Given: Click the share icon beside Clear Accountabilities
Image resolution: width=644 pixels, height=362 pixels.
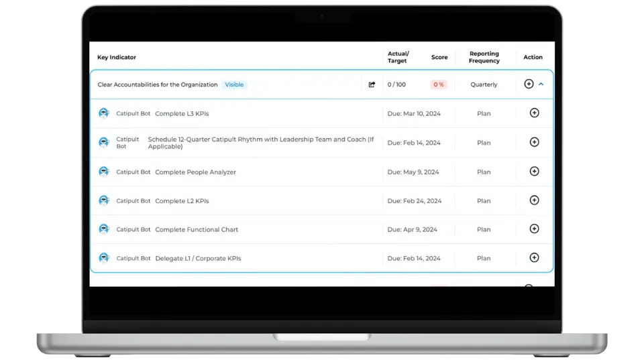Looking at the screenshot, I should 372,84.
